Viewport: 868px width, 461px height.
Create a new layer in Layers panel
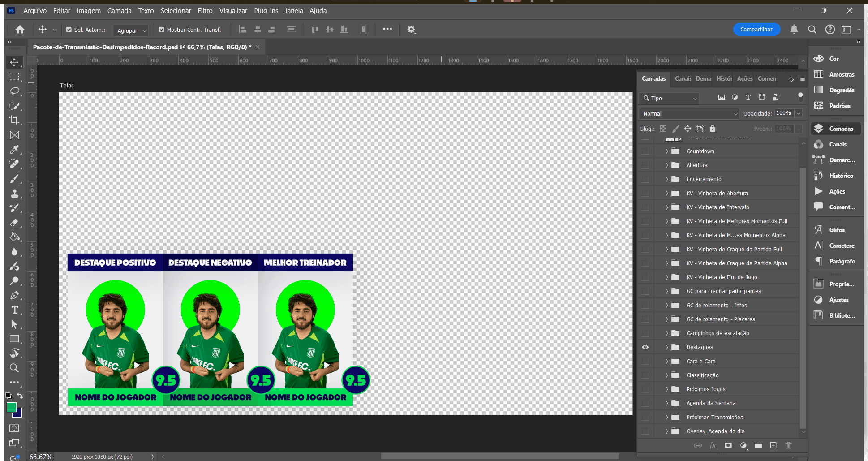click(773, 445)
